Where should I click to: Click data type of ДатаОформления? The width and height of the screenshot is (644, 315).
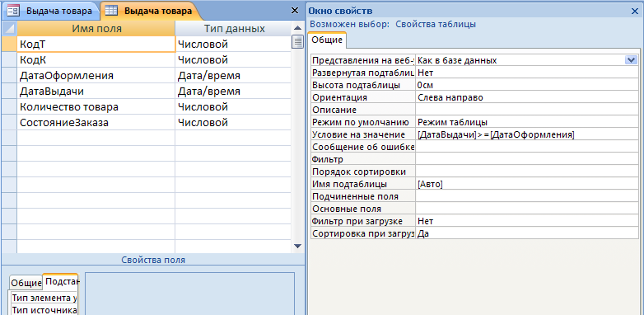pos(234,76)
